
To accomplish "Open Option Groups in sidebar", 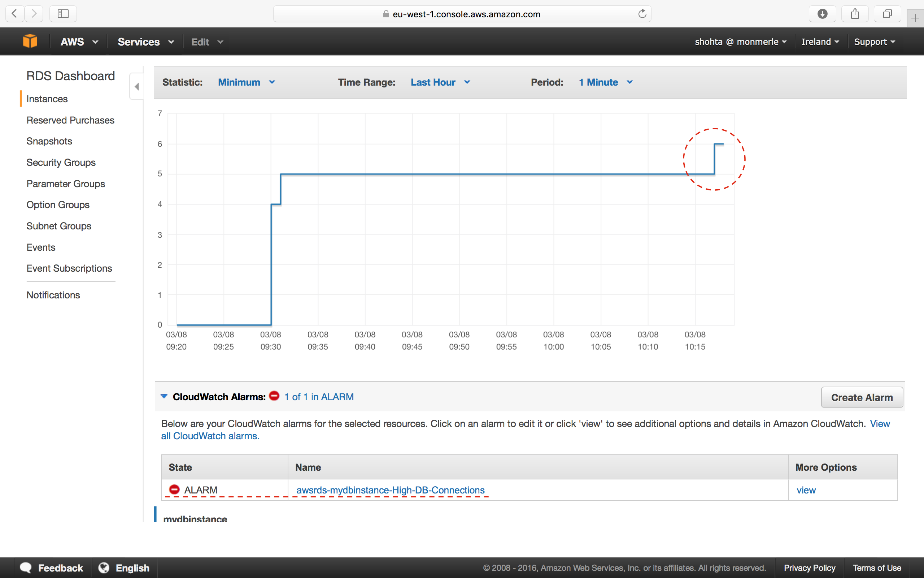I will (58, 204).
